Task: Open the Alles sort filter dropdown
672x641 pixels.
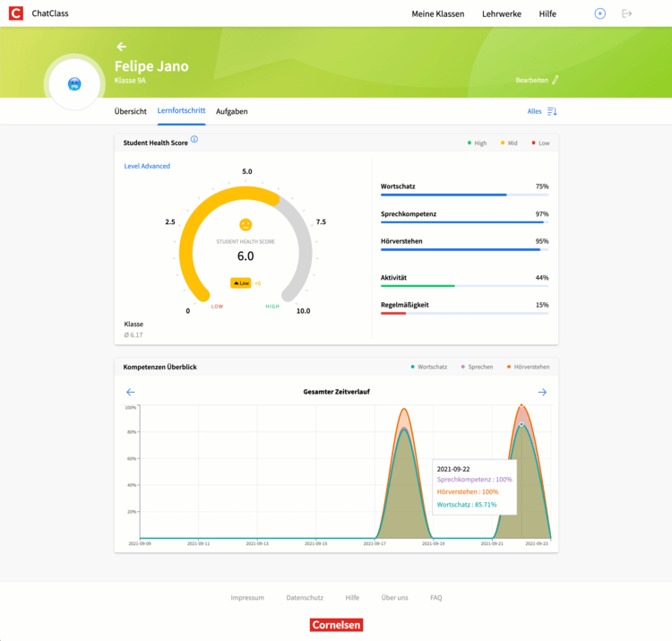Action: (x=542, y=111)
